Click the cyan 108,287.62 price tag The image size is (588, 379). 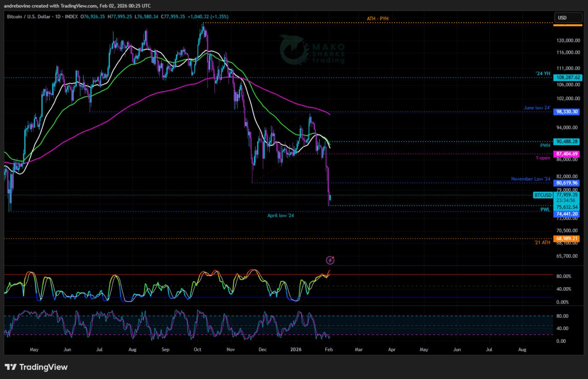coord(566,78)
